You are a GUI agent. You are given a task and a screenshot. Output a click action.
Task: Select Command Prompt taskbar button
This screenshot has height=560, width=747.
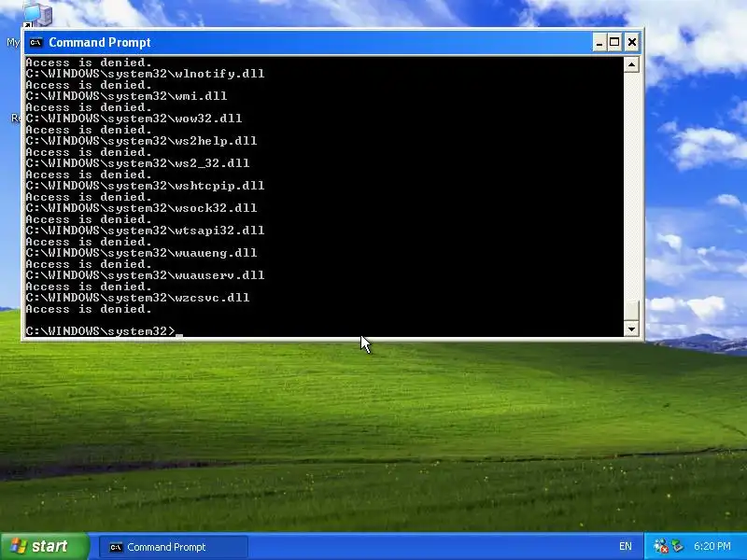tap(174, 547)
